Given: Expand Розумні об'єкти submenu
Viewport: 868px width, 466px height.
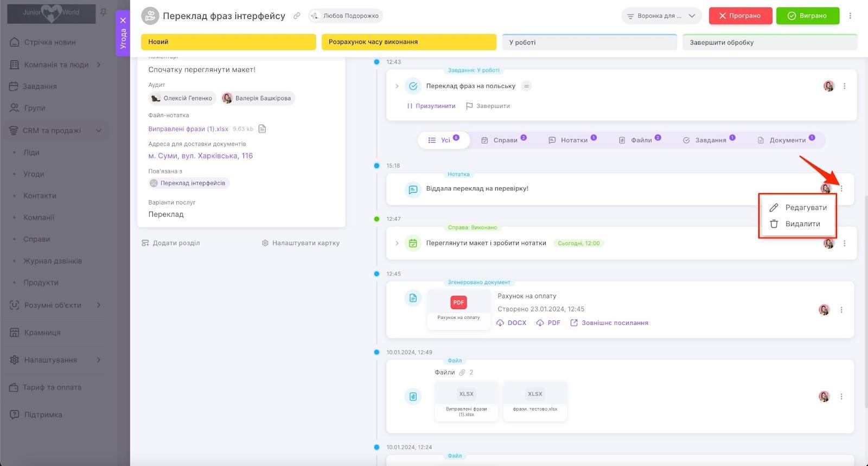Looking at the screenshot, I should (x=99, y=305).
